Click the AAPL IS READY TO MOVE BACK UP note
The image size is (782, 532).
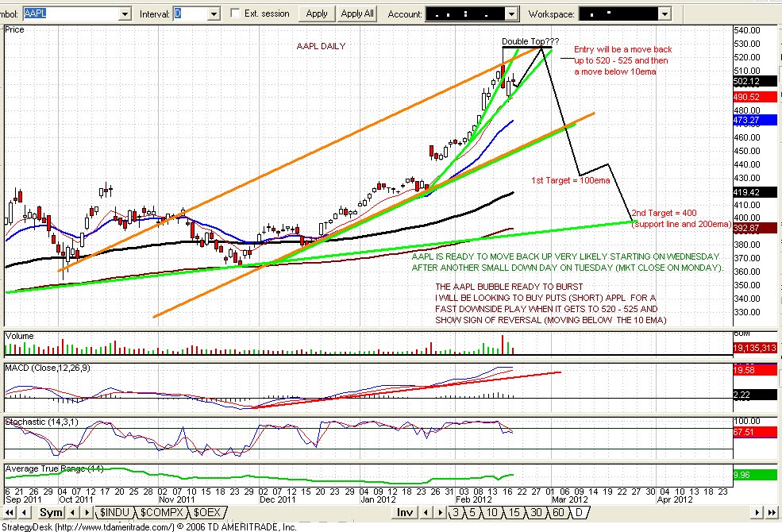(x=567, y=262)
